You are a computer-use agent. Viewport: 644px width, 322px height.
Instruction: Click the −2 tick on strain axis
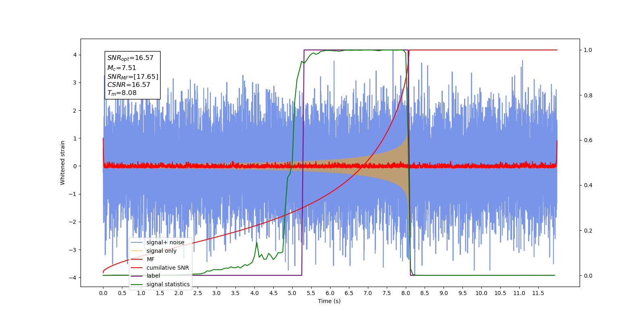coord(72,222)
